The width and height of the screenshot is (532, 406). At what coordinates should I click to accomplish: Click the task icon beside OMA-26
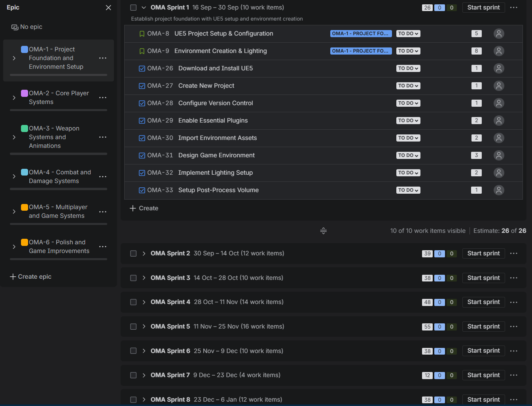[x=142, y=68]
